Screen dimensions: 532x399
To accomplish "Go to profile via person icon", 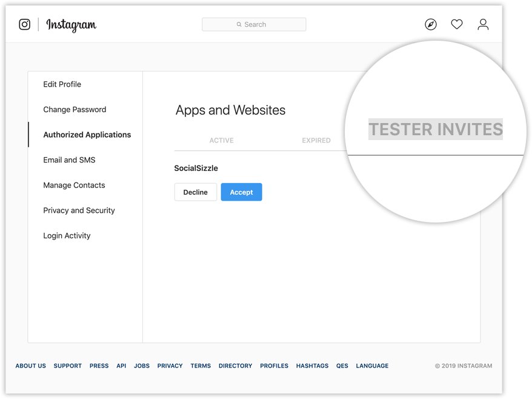I will 483,24.
